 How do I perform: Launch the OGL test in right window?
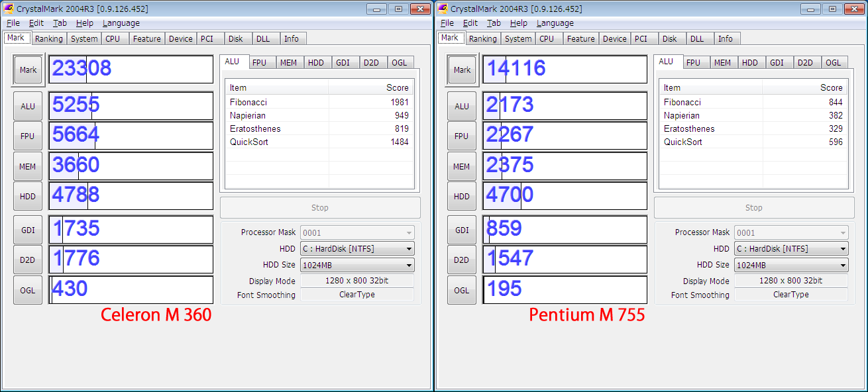[x=462, y=290]
